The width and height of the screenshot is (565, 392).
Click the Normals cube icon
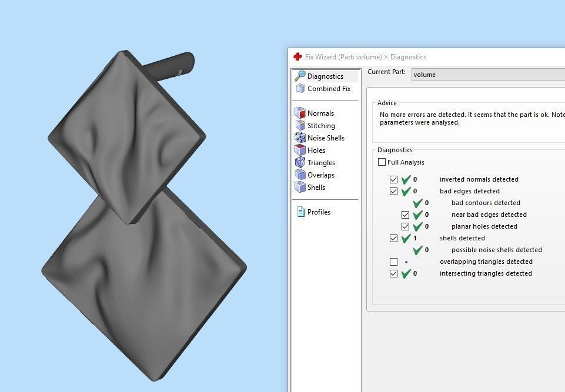(300, 113)
